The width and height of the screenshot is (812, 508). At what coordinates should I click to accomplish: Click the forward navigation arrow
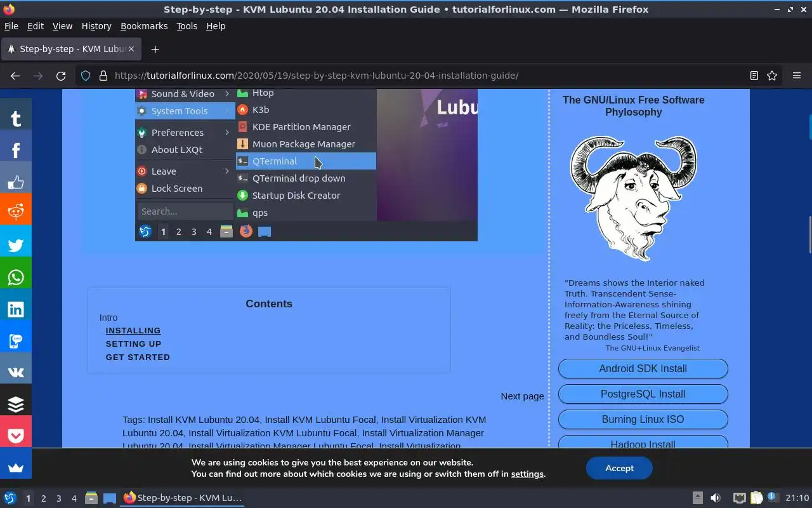coord(38,76)
